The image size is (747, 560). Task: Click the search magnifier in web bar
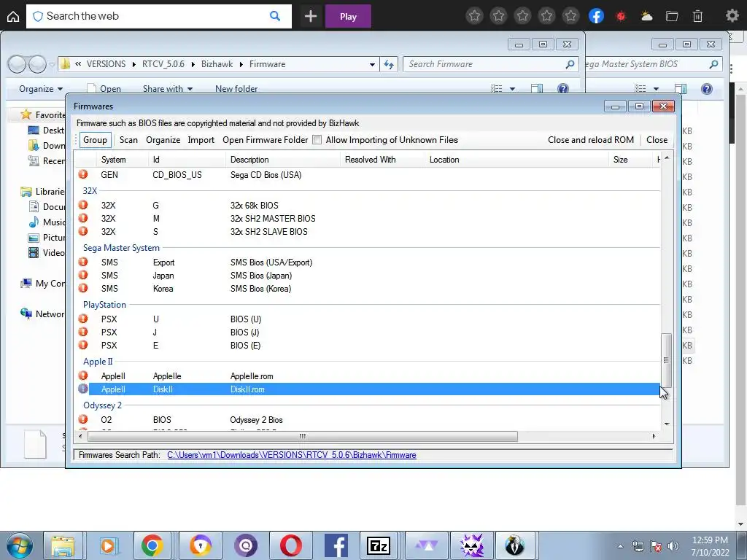coord(275,16)
